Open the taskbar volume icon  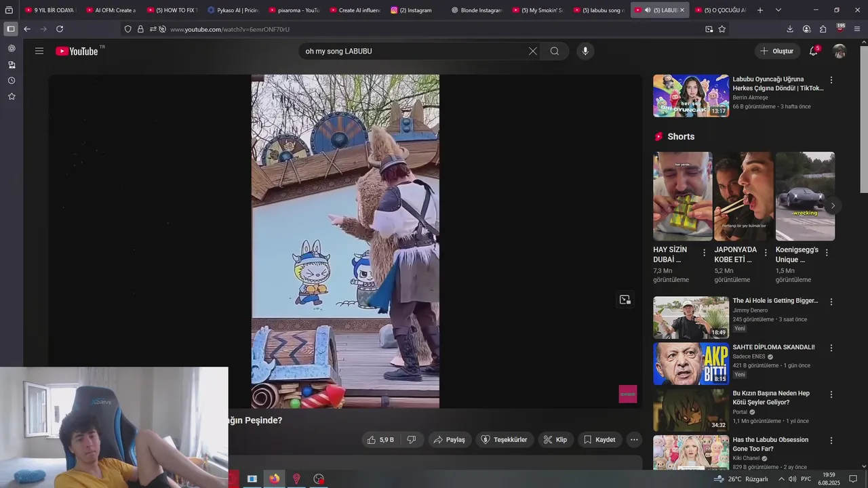[792, 479]
